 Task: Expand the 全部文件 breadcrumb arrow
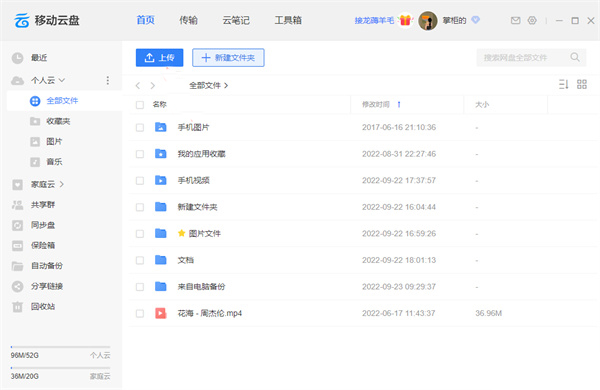point(226,85)
